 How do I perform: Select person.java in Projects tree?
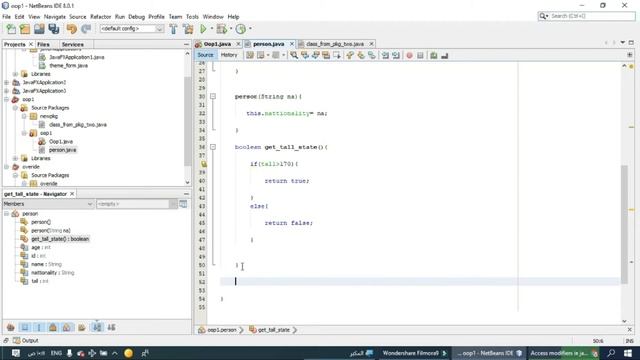click(62, 150)
